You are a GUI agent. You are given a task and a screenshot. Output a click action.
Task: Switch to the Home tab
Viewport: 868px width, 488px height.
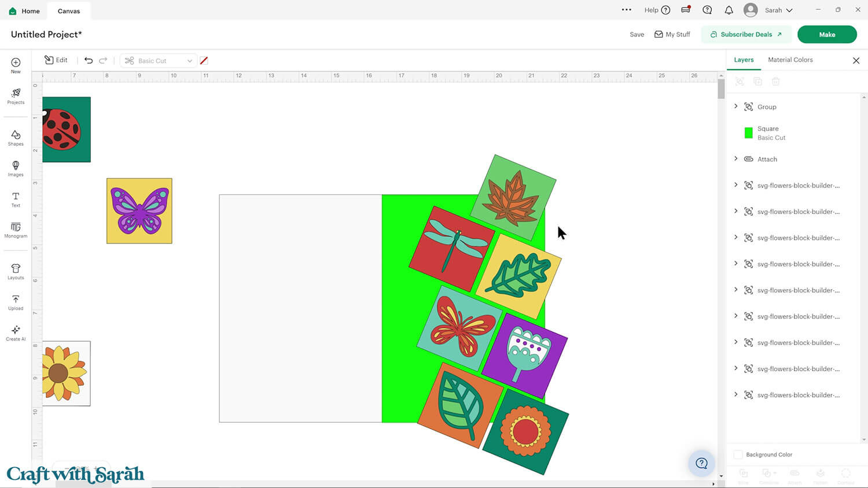coord(25,10)
